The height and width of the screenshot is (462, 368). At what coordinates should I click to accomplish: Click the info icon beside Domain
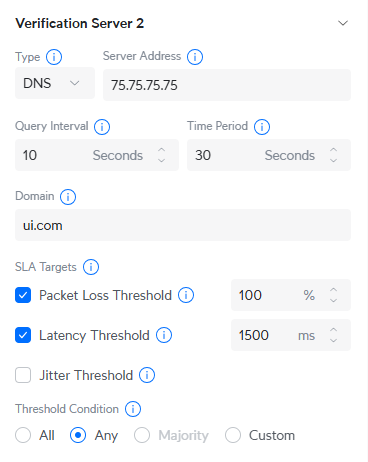click(x=68, y=197)
